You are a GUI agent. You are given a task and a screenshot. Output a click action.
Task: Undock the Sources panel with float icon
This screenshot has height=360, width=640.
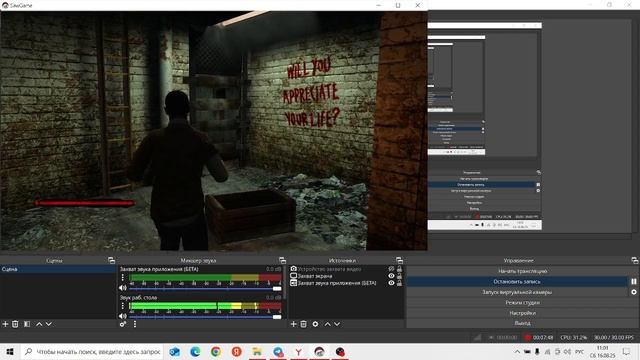click(x=399, y=260)
